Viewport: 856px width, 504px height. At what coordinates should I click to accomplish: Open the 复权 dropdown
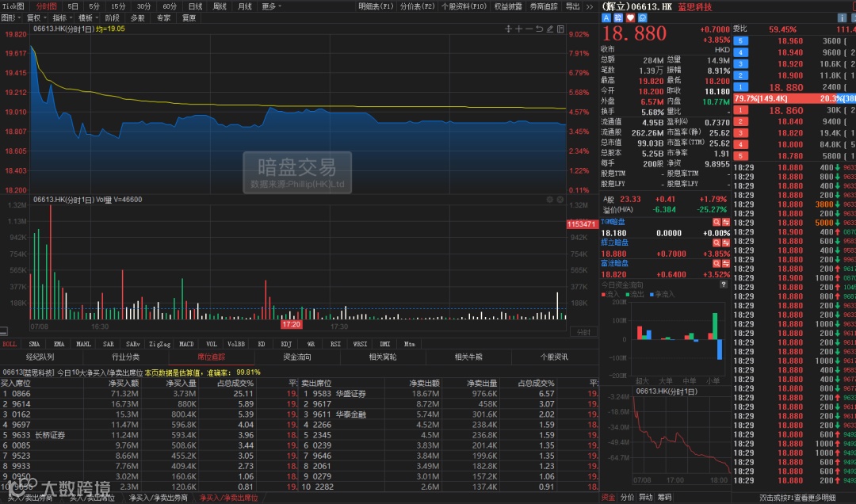coord(36,18)
